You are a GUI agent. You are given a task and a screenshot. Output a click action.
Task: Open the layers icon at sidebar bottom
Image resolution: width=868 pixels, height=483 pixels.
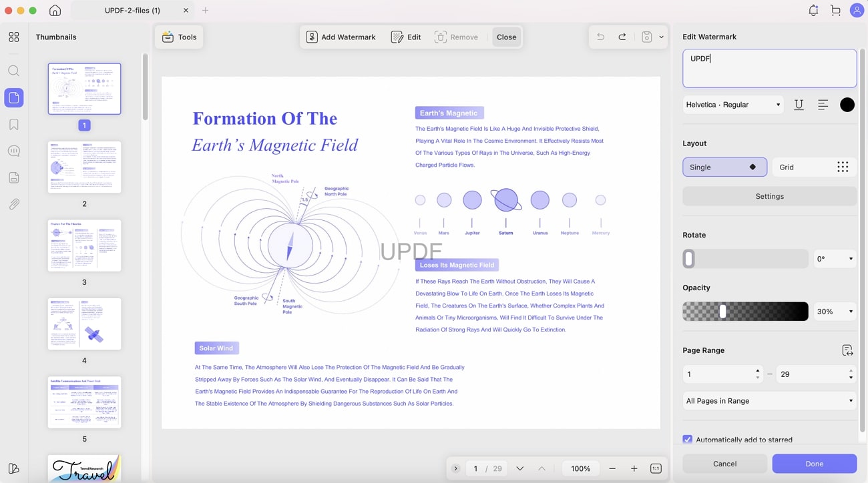[14, 468]
